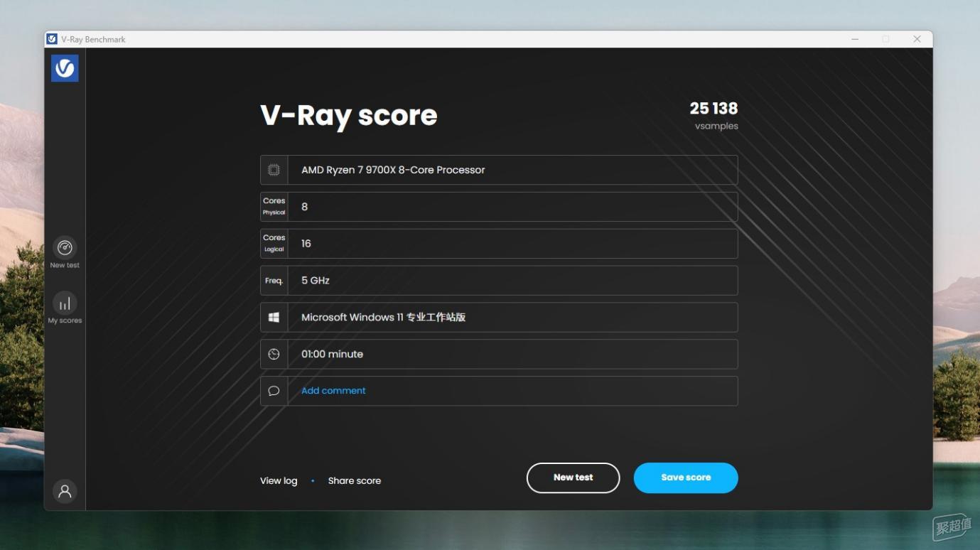
Task: Click the 5 GHz frequency value
Action: 316,281
